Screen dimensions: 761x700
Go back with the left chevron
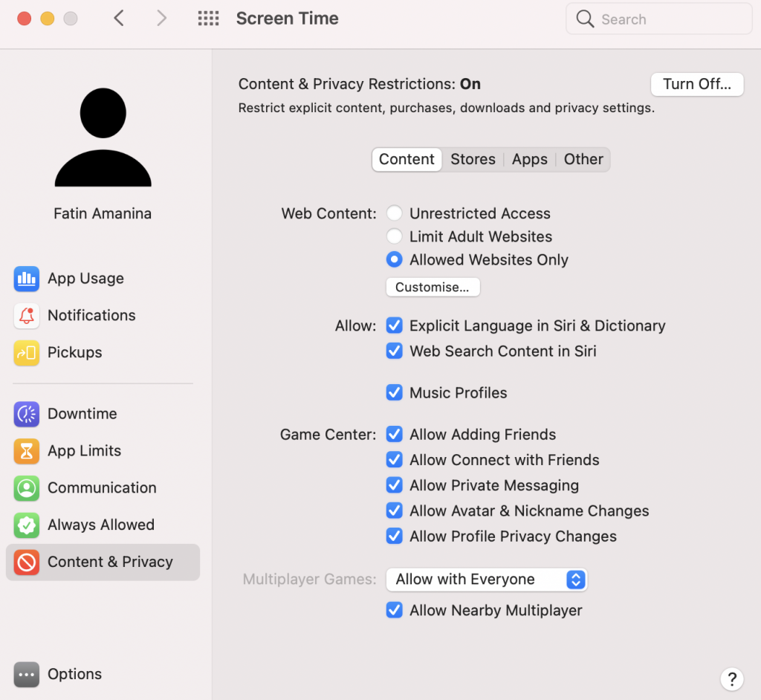[x=119, y=19]
